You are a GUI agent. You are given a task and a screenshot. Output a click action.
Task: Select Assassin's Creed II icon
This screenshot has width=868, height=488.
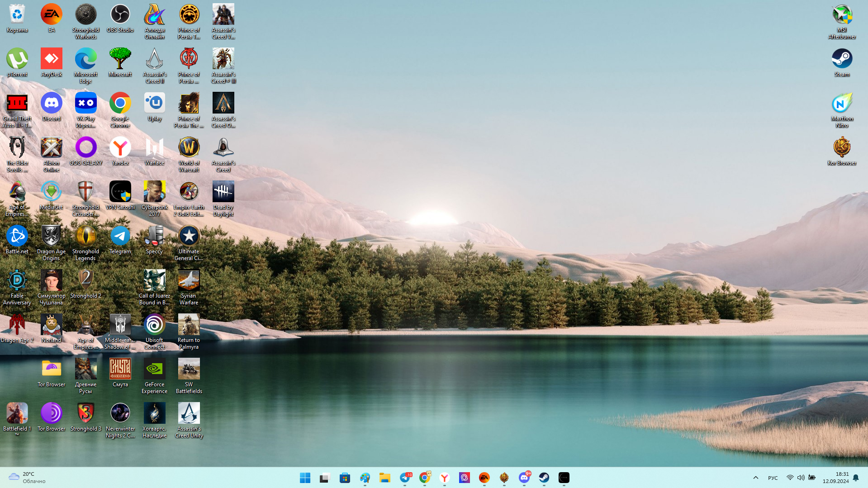(x=155, y=66)
